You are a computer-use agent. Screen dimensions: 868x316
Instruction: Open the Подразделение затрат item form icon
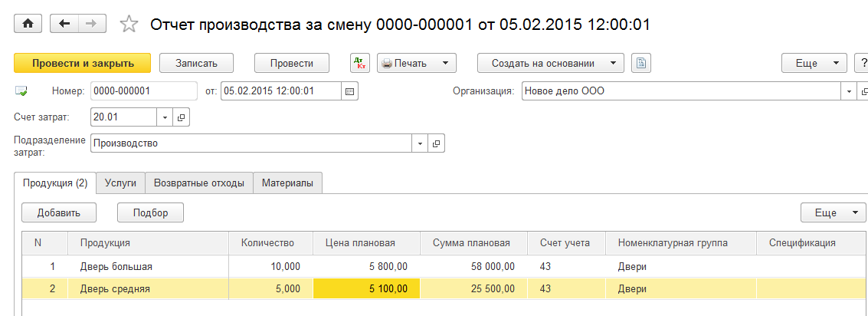436,143
